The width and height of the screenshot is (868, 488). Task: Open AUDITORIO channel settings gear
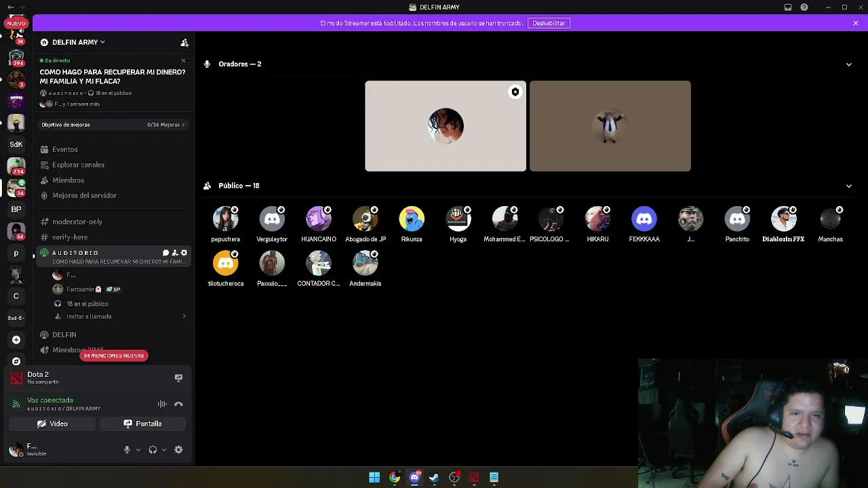(184, 253)
